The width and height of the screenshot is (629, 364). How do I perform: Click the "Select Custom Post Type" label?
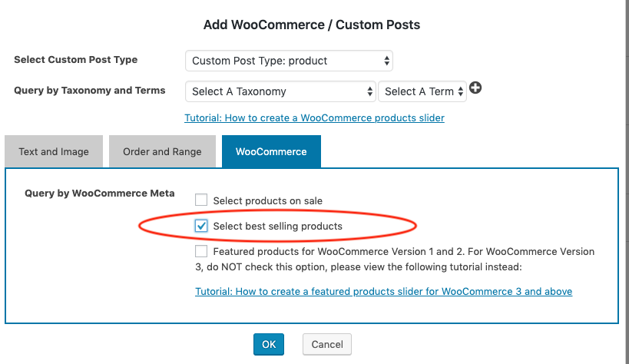pos(76,60)
